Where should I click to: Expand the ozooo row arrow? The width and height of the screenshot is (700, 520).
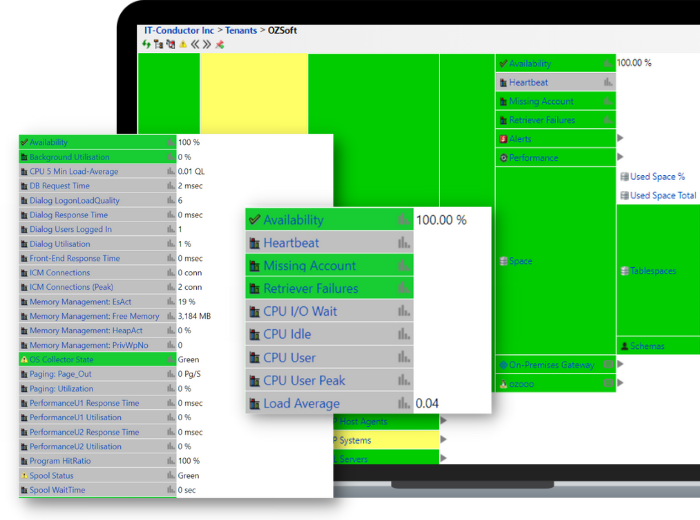[x=620, y=383]
